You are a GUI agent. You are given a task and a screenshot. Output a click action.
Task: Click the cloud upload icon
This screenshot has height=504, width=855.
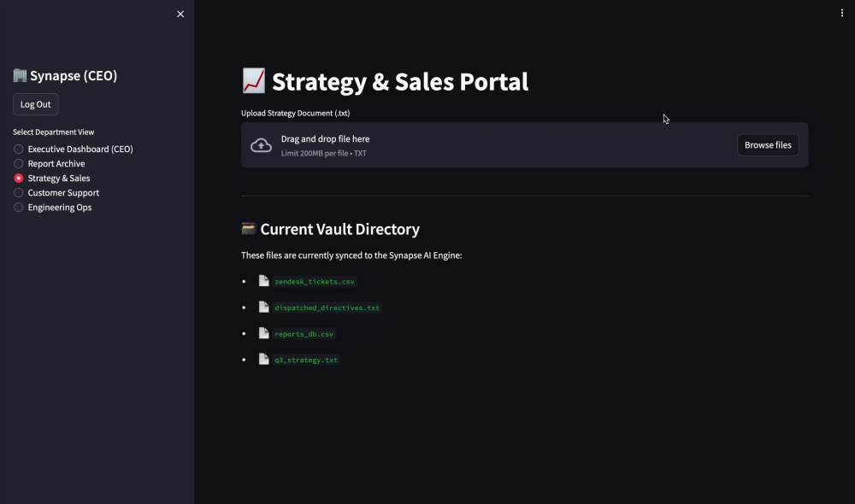261,145
